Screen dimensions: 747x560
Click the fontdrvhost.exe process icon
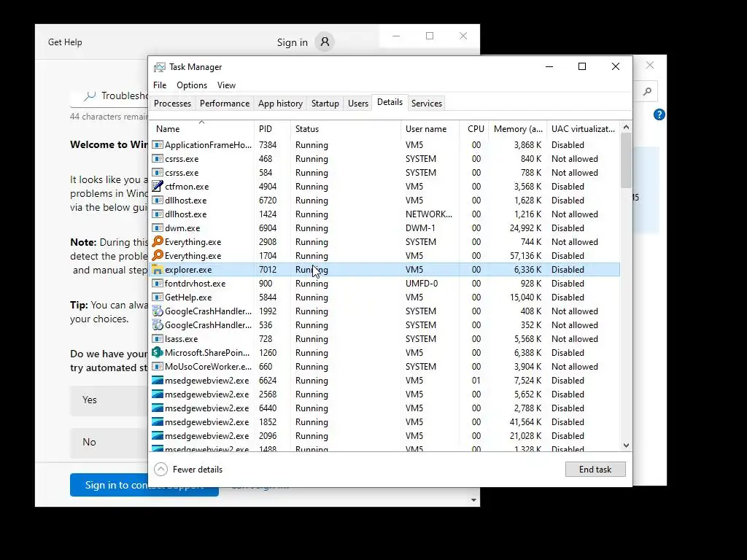(x=158, y=284)
